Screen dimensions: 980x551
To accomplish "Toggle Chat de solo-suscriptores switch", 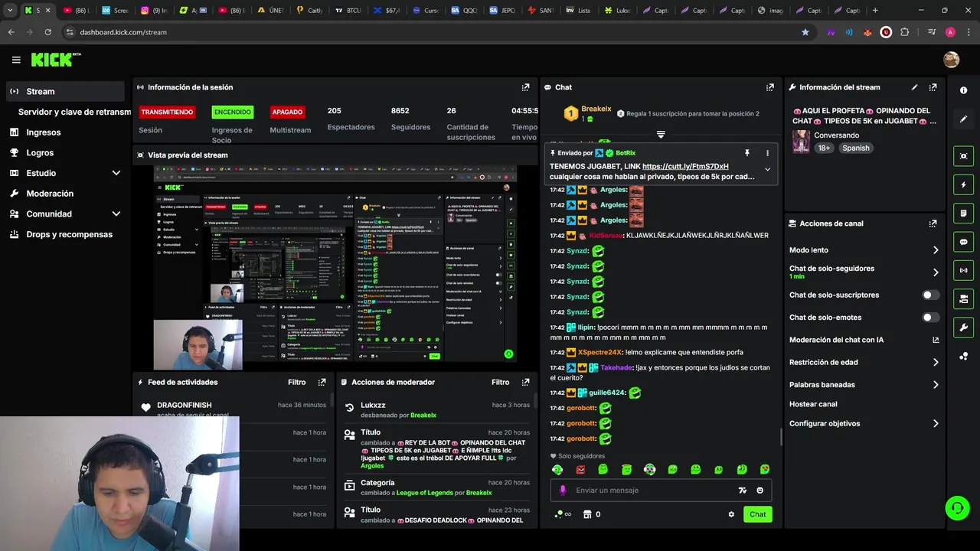I will coord(930,295).
